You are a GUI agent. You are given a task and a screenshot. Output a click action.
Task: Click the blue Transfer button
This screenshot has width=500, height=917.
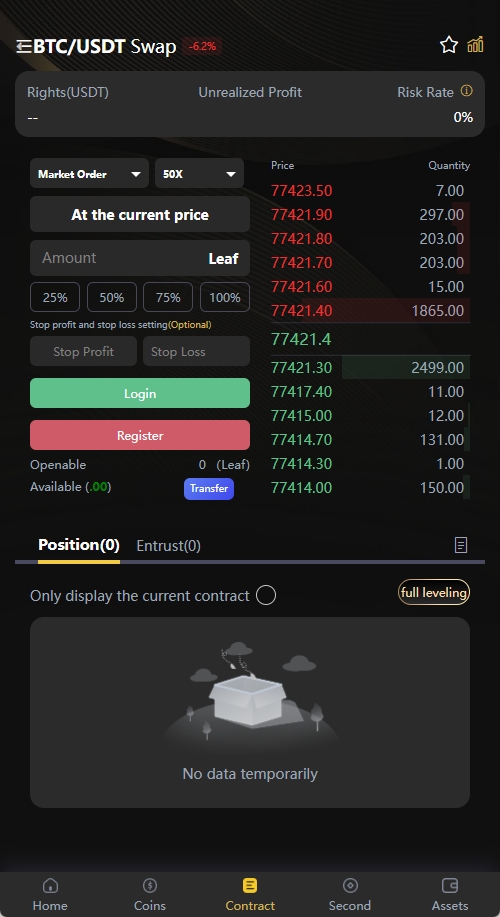coord(209,488)
